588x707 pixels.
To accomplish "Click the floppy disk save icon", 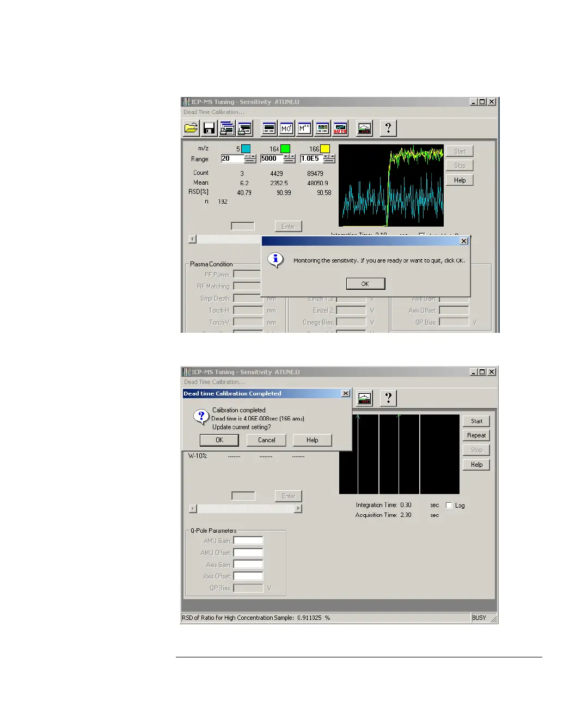I will 209,128.
